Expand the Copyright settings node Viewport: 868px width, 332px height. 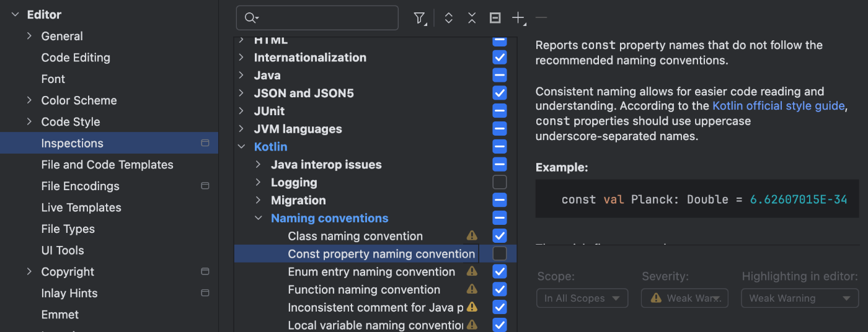click(29, 271)
